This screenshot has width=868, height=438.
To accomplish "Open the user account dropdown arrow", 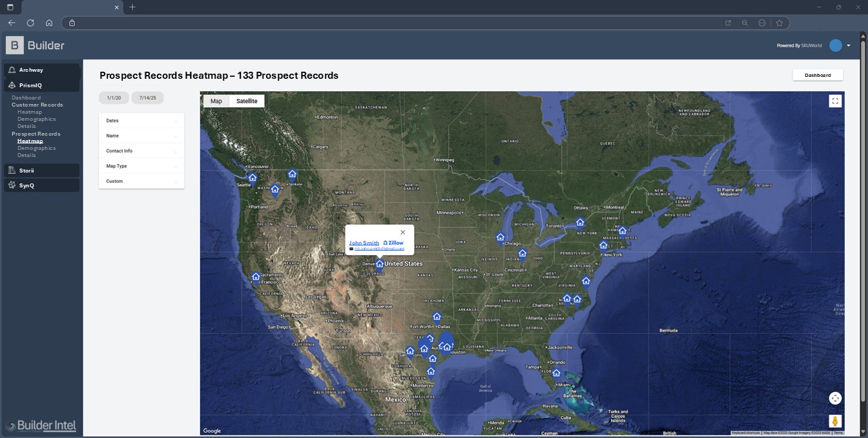I will [849, 46].
